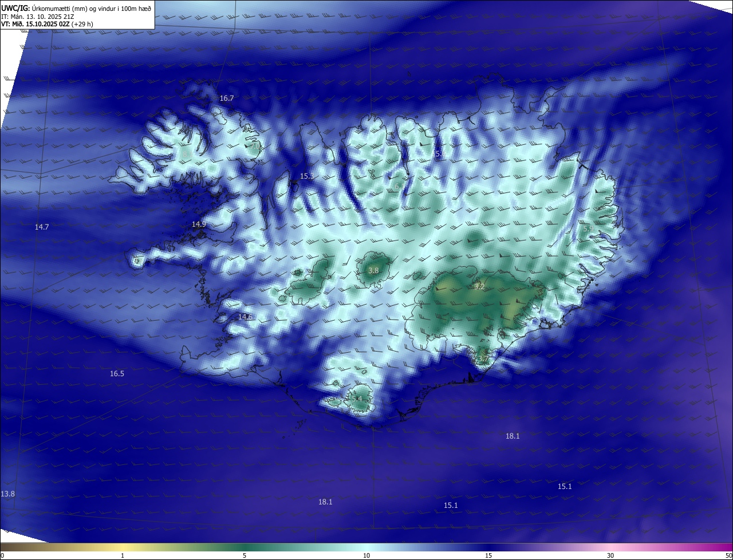Click the 16.7 value label
Screen dimensions: 733x560
coord(227,98)
